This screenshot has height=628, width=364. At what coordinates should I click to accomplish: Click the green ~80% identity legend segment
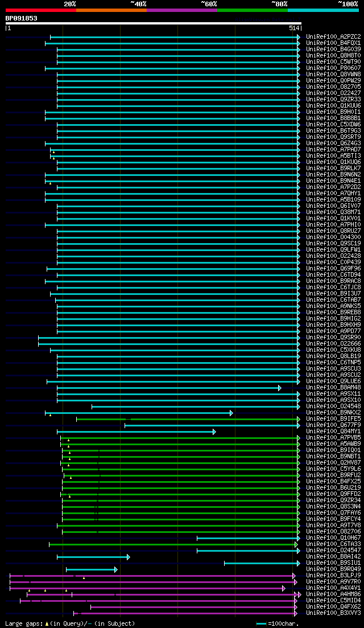pyautogui.click(x=253, y=10)
